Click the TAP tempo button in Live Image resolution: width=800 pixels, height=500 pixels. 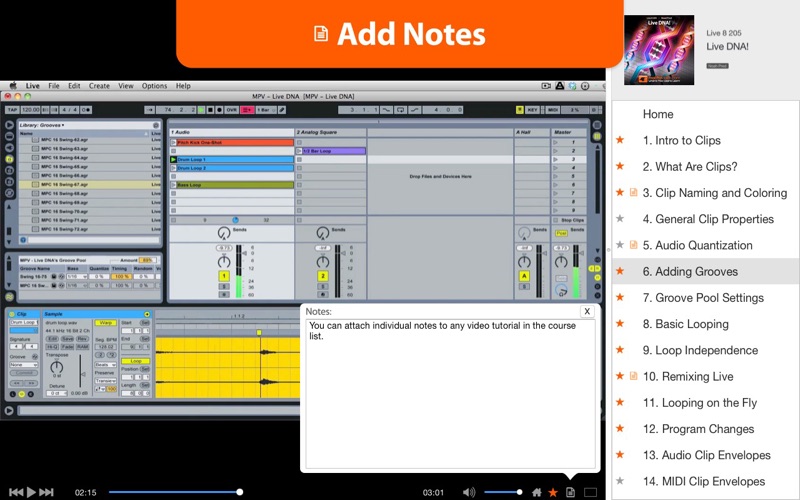pos(12,110)
